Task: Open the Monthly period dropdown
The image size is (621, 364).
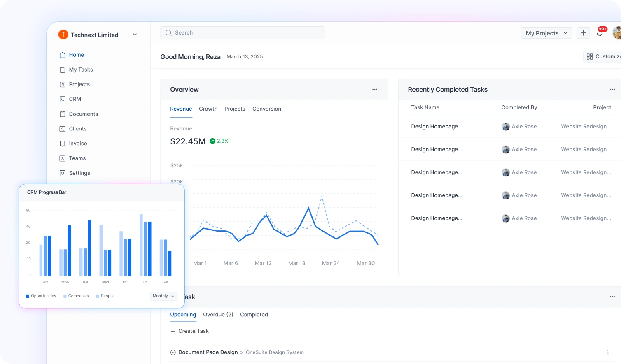Action: 163,296
